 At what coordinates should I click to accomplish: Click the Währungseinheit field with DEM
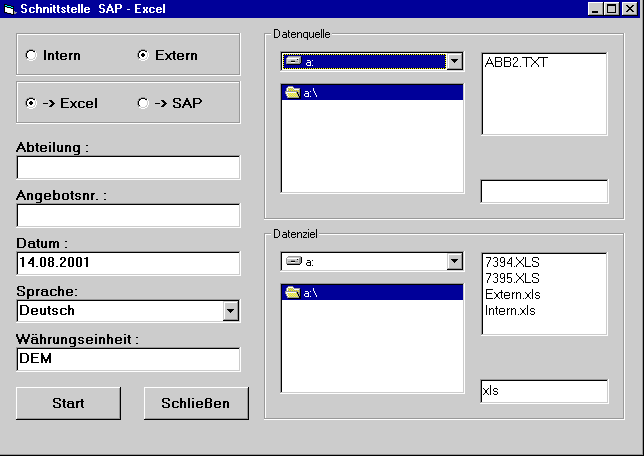[128, 359]
